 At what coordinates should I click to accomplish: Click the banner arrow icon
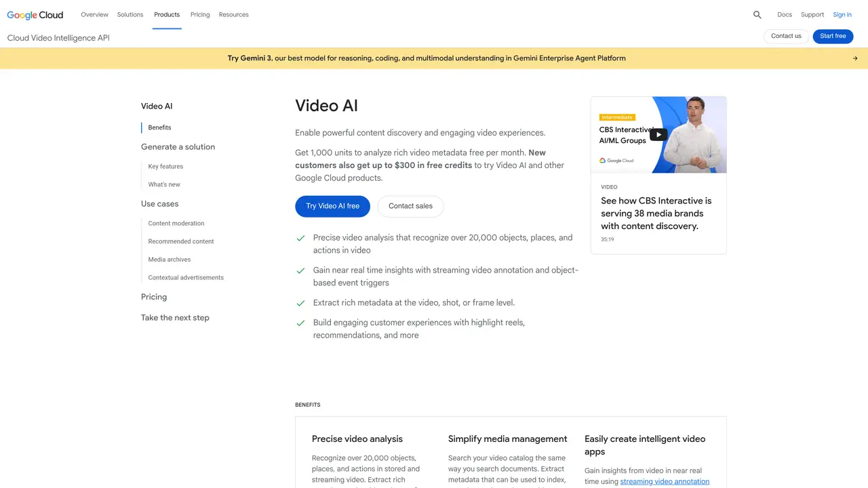[x=855, y=58]
